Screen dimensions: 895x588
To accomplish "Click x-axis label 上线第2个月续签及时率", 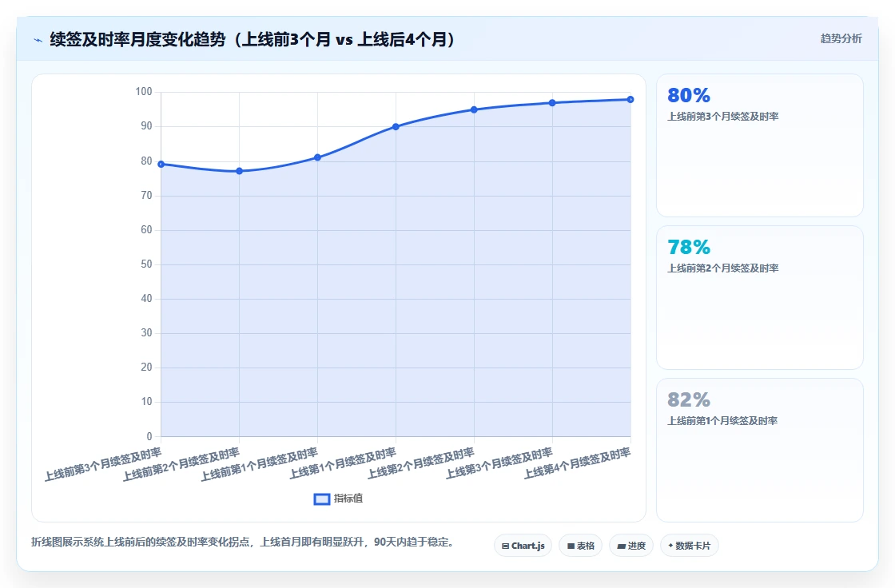I will [421, 463].
